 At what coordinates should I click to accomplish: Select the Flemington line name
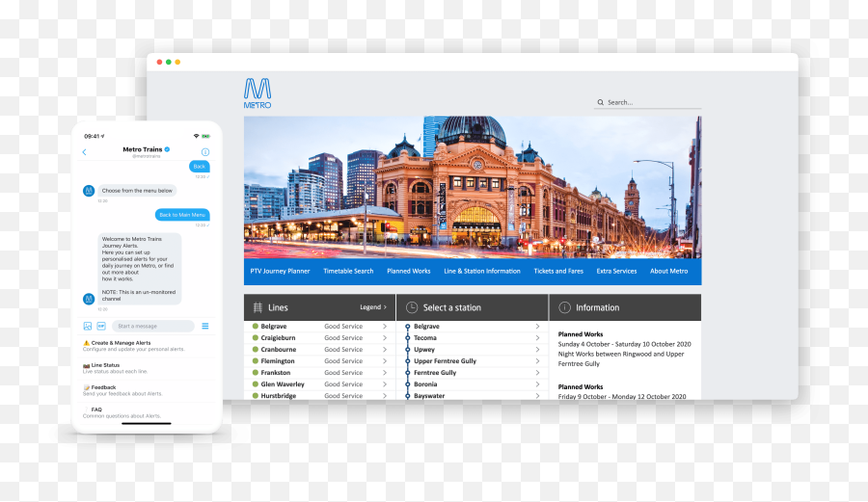pyautogui.click(x=278, y=361)
